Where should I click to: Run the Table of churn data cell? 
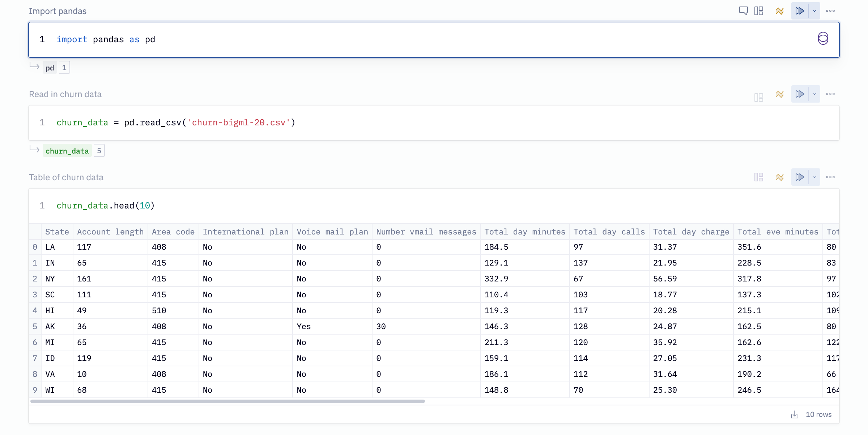(x=800, y=177)
